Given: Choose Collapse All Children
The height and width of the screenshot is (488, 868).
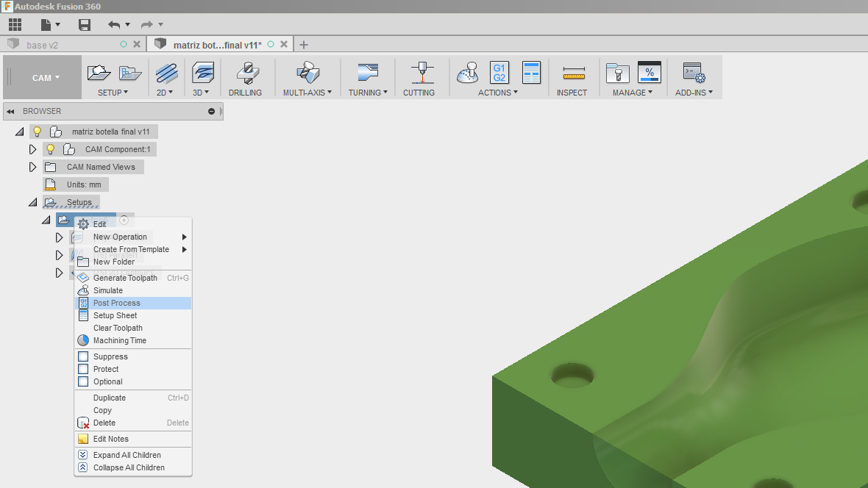Looking at the screenshot, I should coord(133,467).
